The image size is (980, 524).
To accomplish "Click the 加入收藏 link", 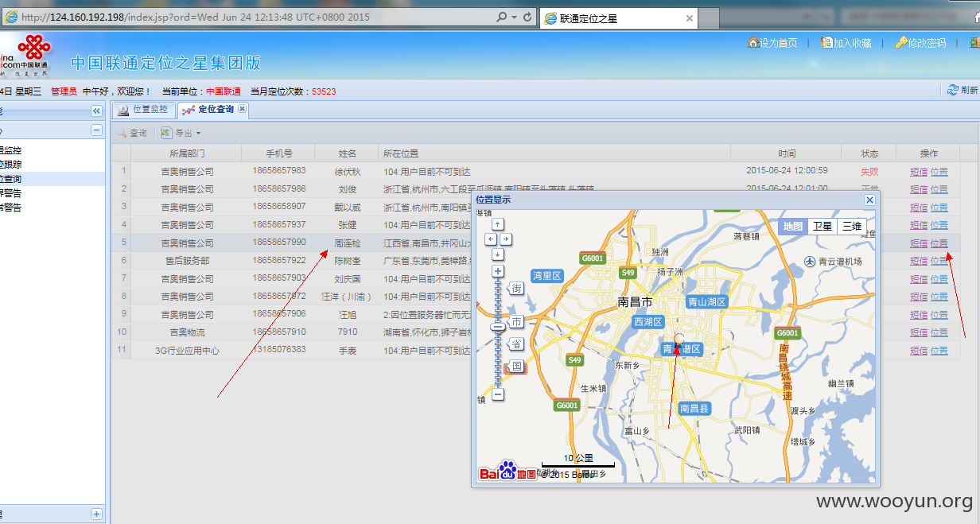I will pyautogui.click(x=846, y=43).
